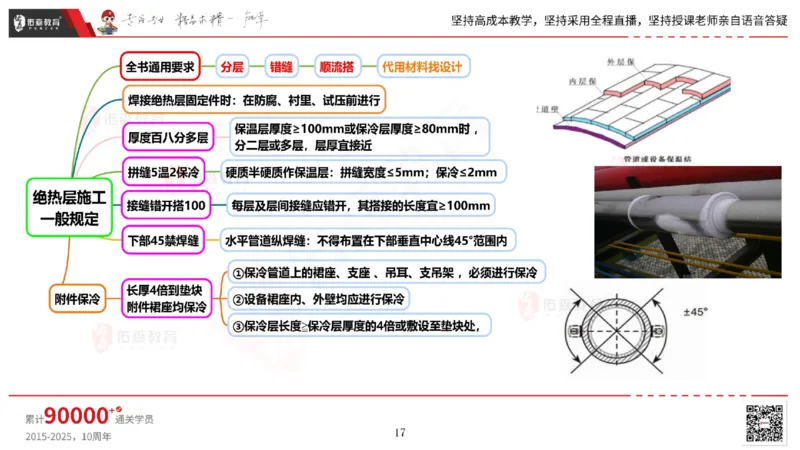The width and height of the screenshot is (800, 450).
Task: Click the 佑森教育 logo at top left
Action: coord(37,22)
